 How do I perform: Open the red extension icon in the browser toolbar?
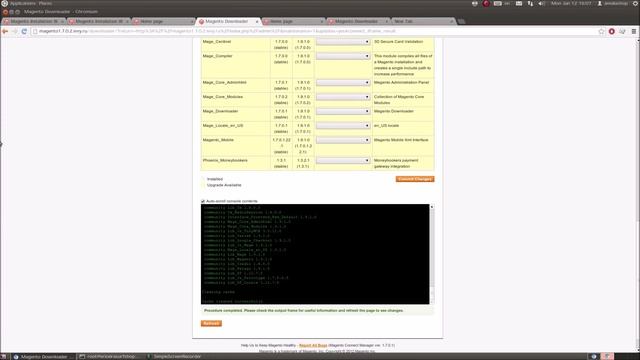click(x=611, y=31)
